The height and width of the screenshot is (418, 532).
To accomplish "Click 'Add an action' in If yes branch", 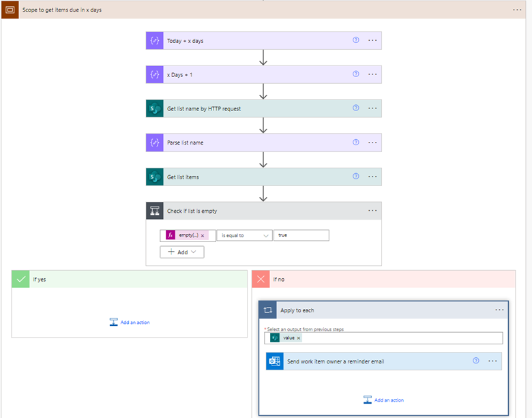I will tap(130, 323).
